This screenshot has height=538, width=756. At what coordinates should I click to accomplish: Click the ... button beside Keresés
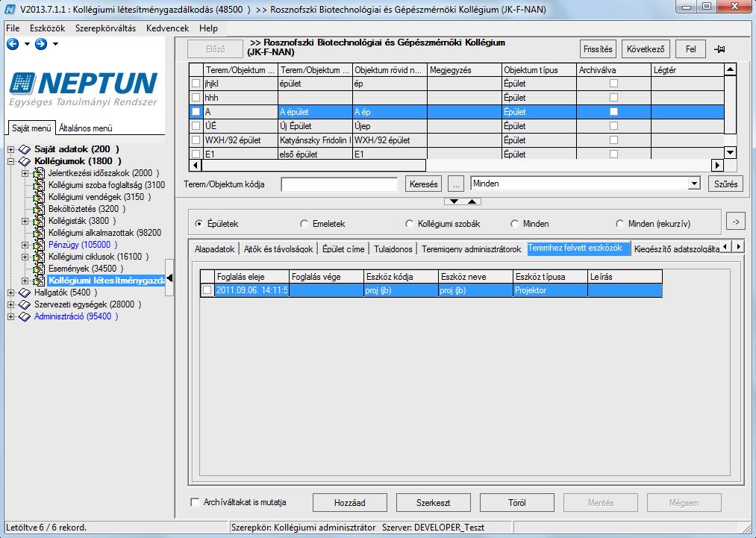[x=456, y=184]
